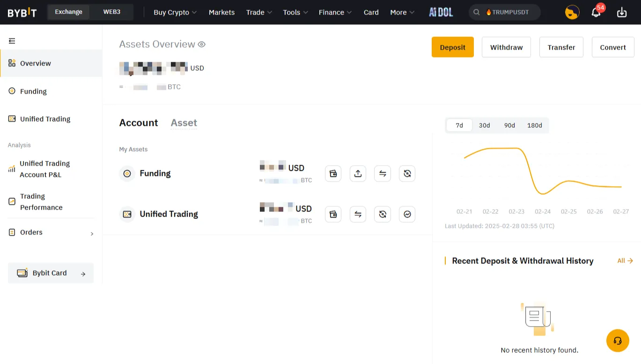The image size is (641, 364).
Task: Open the notifications bell
Action: 596,12
